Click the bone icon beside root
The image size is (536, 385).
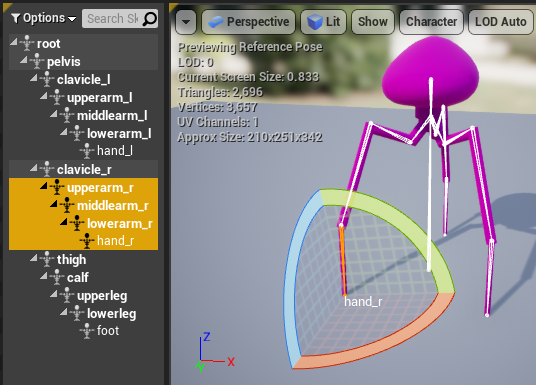click(27, 43)
